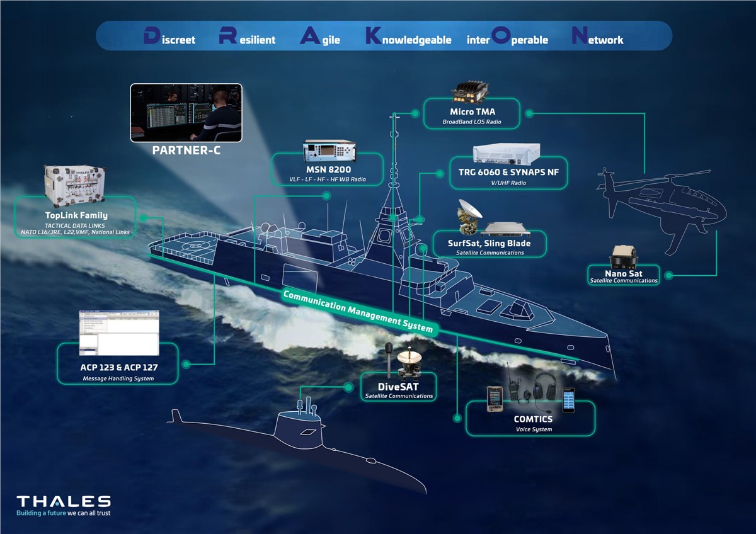Click the COMTICS smartphone image

pyautogui.click(x=569, y=400)
